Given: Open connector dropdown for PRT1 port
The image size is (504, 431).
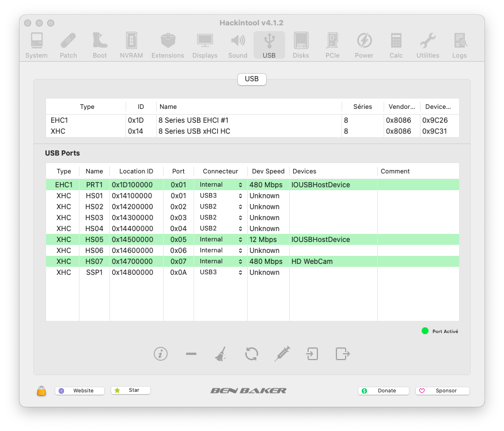Looking at the screenshot, I should click(221, 184).
